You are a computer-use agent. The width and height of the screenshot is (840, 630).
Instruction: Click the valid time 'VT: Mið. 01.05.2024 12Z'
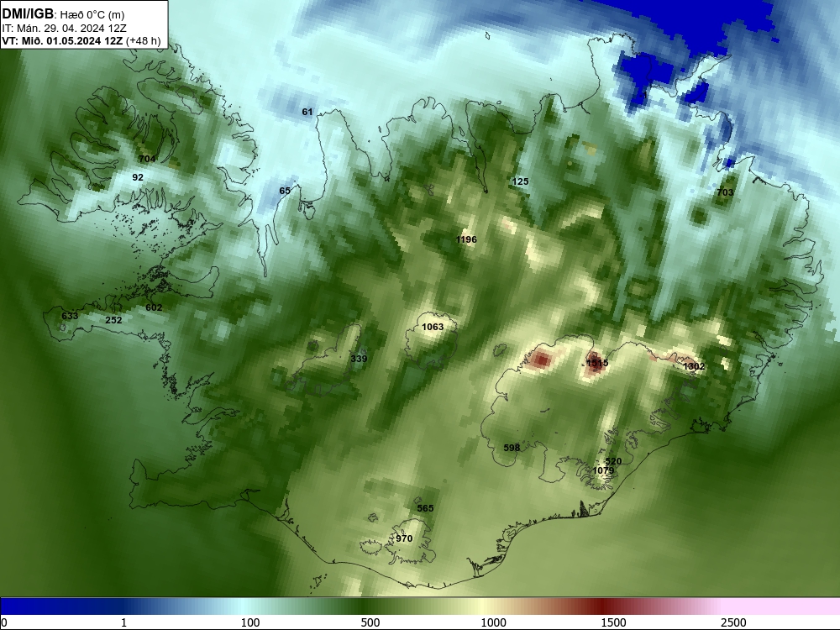(63, 41)
